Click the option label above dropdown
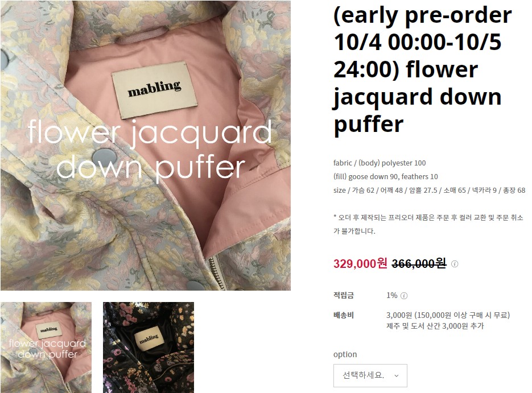 coord(345,354)
